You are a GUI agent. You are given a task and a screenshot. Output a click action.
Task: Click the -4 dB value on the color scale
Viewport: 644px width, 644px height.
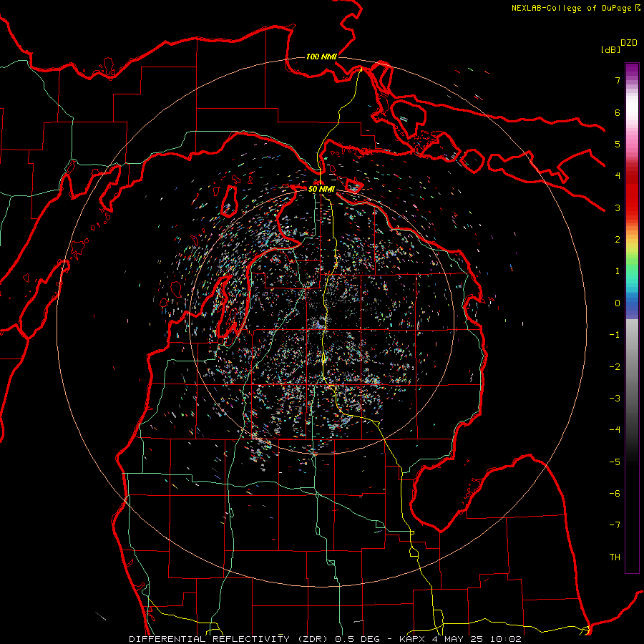[x=615, y=430]
